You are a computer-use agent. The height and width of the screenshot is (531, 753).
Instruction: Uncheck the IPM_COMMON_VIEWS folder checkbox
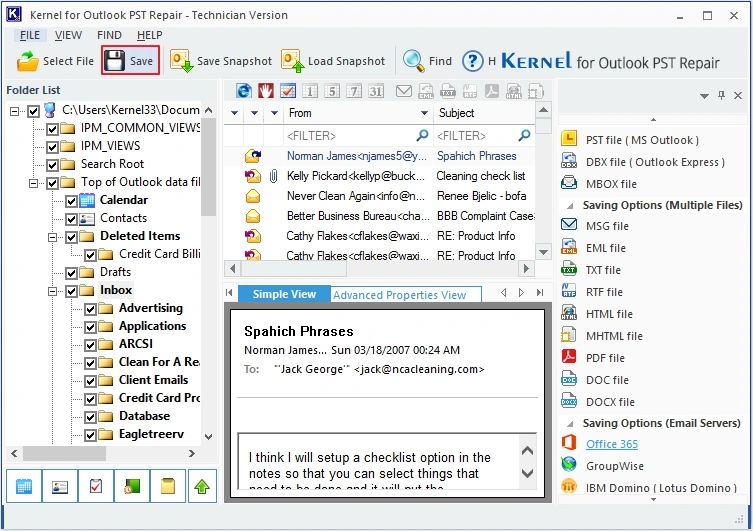coord(52,129)
